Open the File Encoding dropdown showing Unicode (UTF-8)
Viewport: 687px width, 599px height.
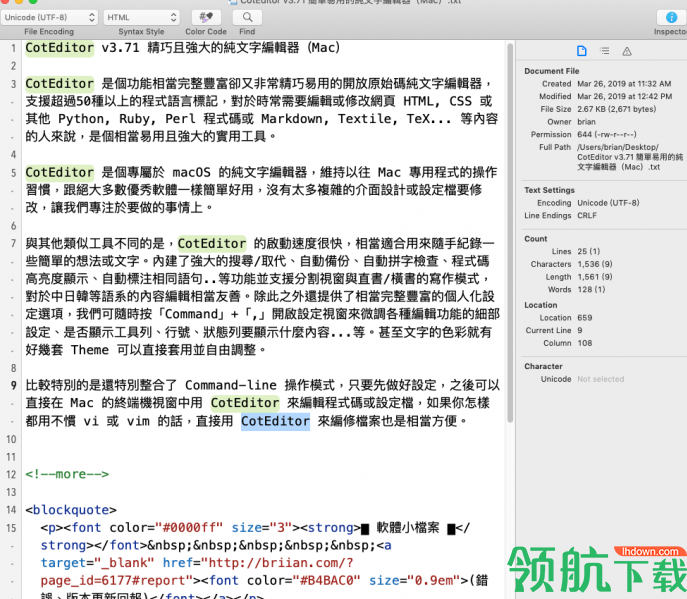49,18
